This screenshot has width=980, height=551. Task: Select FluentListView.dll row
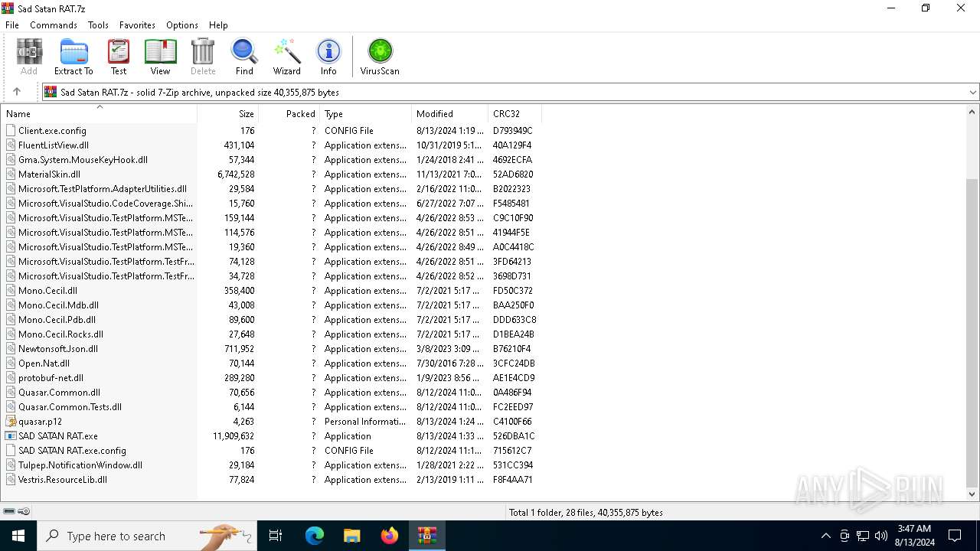click(x=272, y=145)
